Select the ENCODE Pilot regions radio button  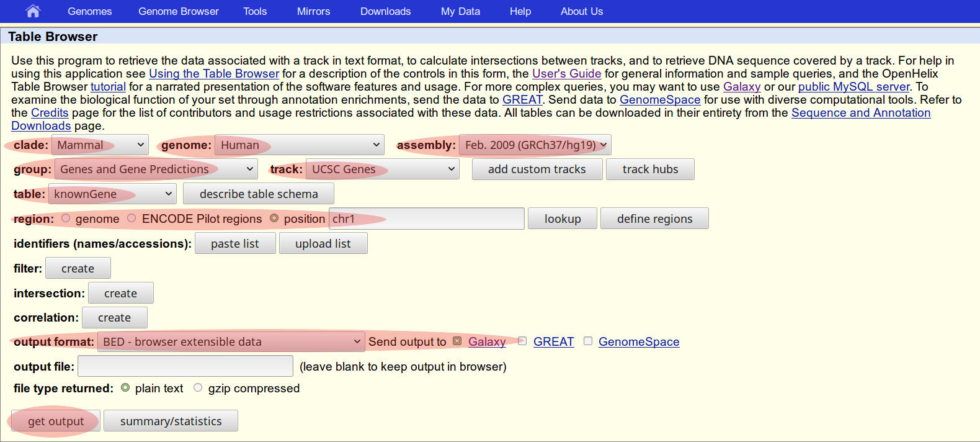[131, 218]
